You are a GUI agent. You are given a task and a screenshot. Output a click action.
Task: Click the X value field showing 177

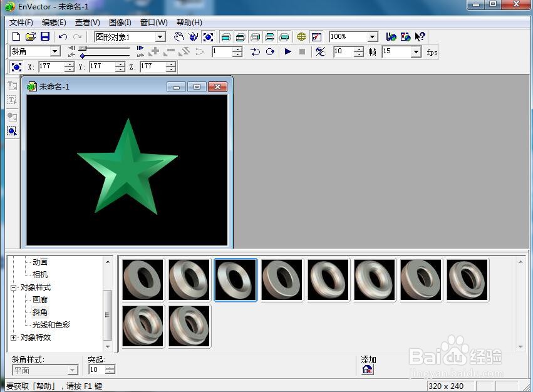click(51, 66)
